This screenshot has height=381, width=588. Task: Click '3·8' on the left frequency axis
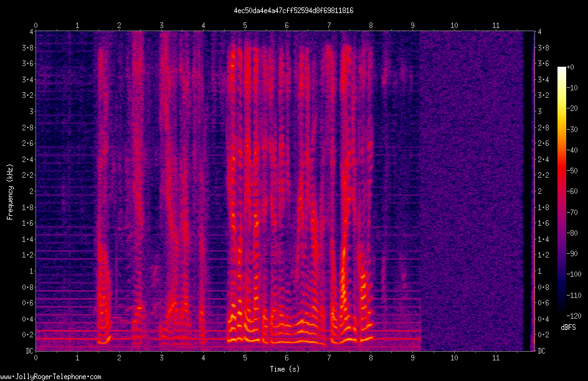click(x=28, y=47)
